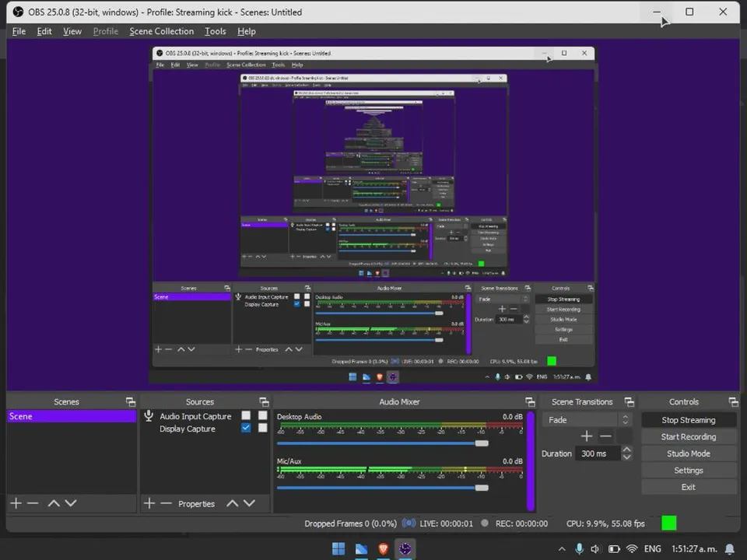Decrease transition Duration with down arrow
The width and height of the screenshot is (747, 560).
click(x=627, y=457)
